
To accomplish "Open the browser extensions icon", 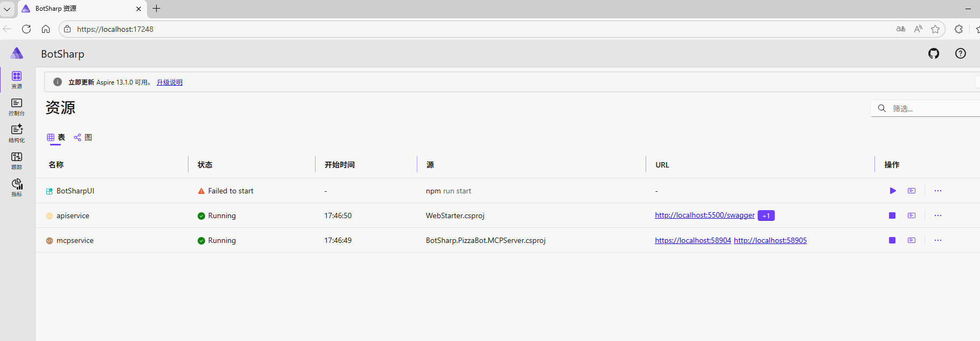I will 958,29.
